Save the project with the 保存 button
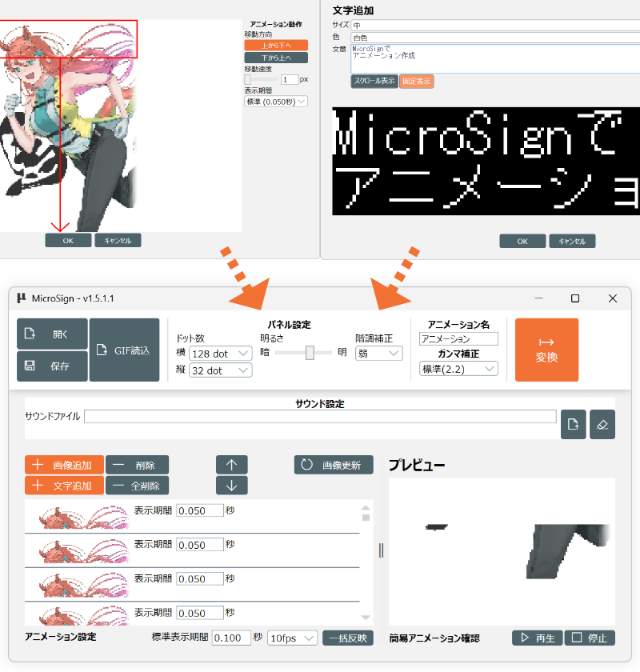The image size is (640, 672). click(52, 366)
